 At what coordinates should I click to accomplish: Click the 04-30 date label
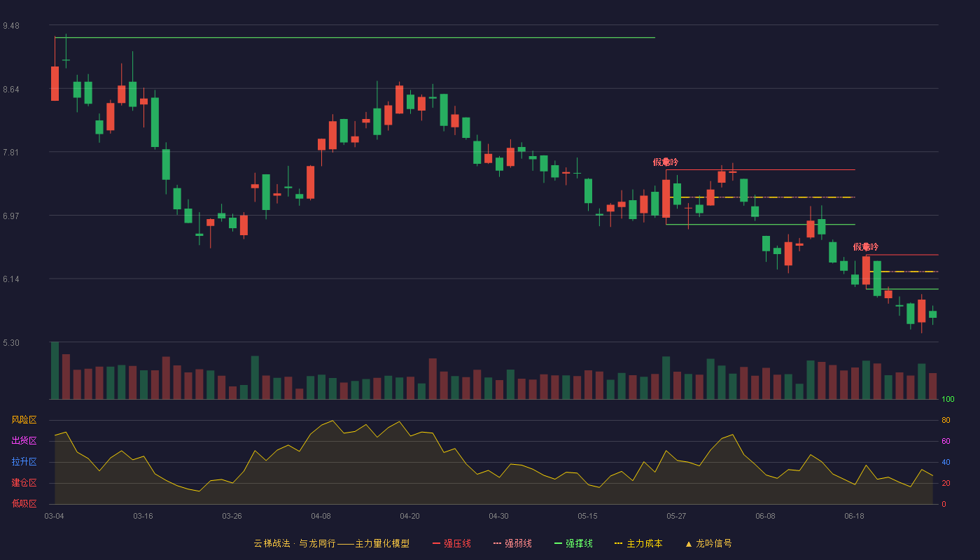pyautogui.click(x=498, y=516)
